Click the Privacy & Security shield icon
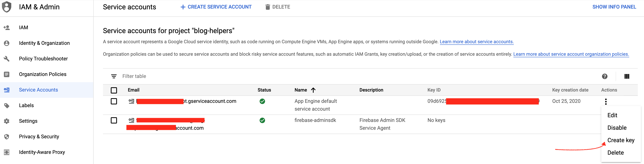 point(6,137)
